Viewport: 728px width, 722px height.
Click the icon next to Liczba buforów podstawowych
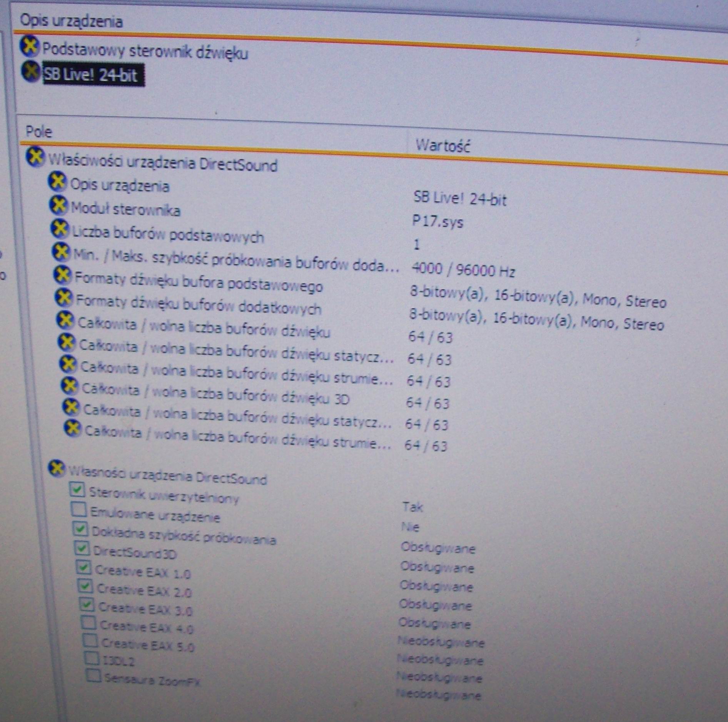pyautogui.click(x=60, y=228)
